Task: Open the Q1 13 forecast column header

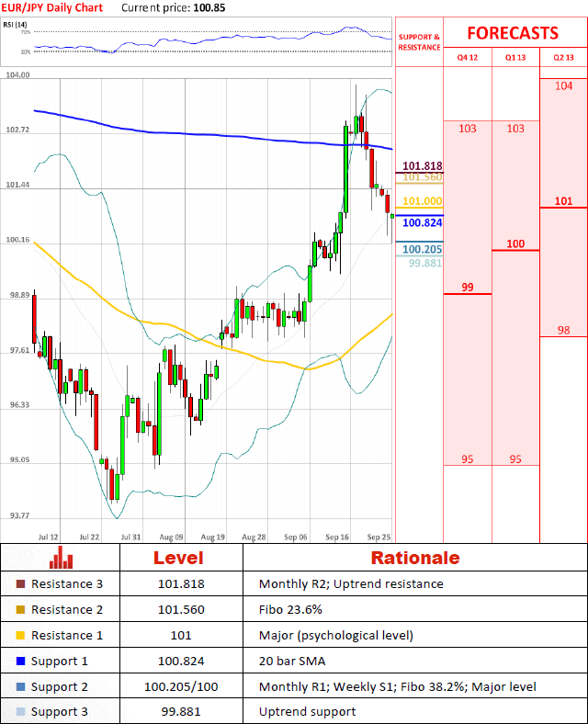Action: tap(515, 57)
